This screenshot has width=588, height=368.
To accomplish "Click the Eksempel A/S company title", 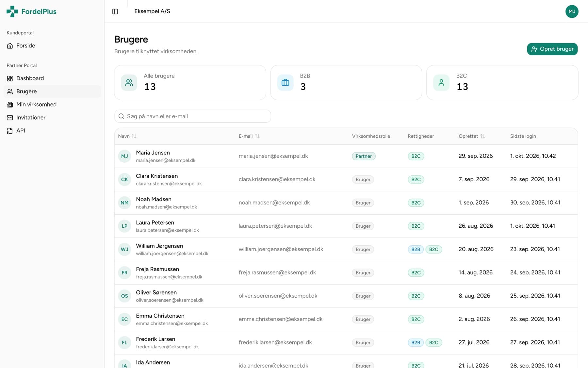I will pyautogui.click(x=152, y=11).
